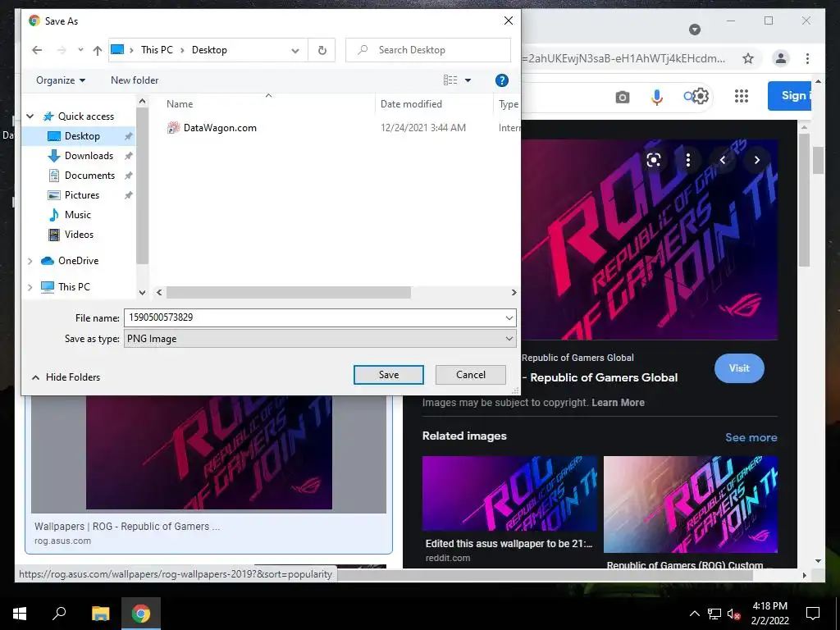Open the rog.asus.com wallpaper result thumbnail
This screenshot has width=840, height=630.
208,453
